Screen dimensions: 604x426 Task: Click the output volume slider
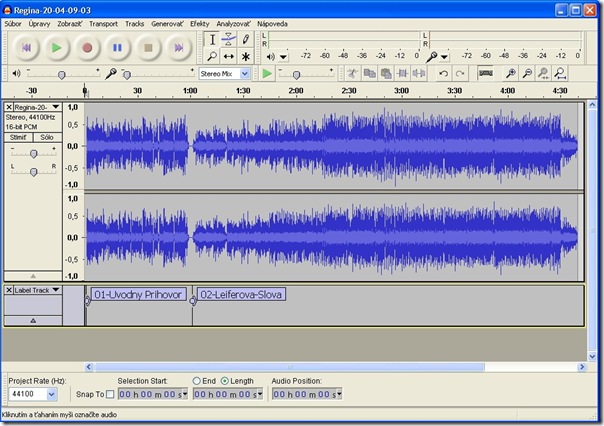(62, 74)
